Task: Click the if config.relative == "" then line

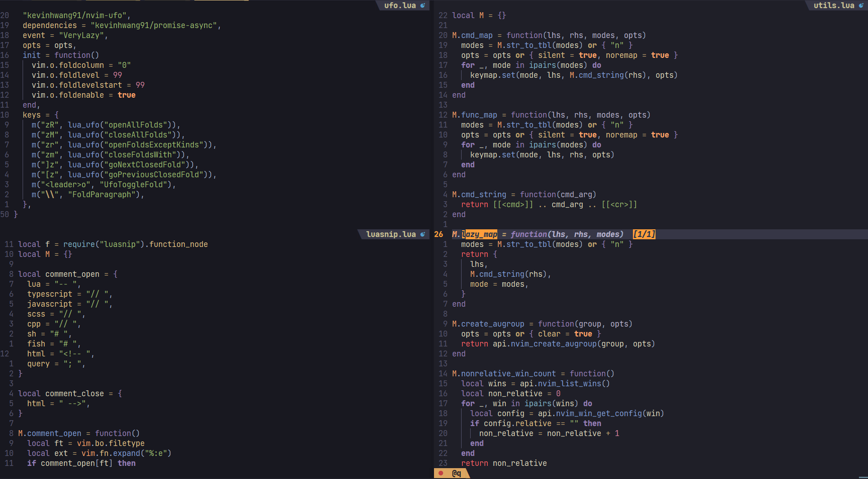Action: (536, 423)
